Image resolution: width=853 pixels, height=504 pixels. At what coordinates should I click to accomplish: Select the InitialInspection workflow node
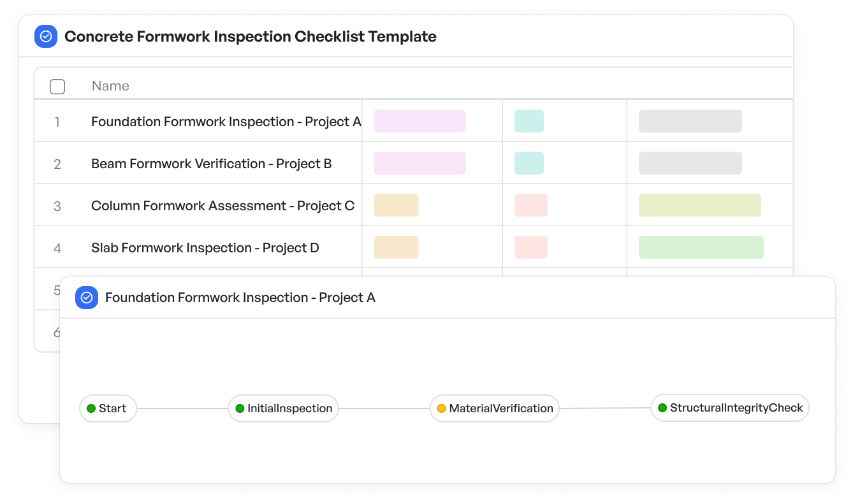(283, 408)
